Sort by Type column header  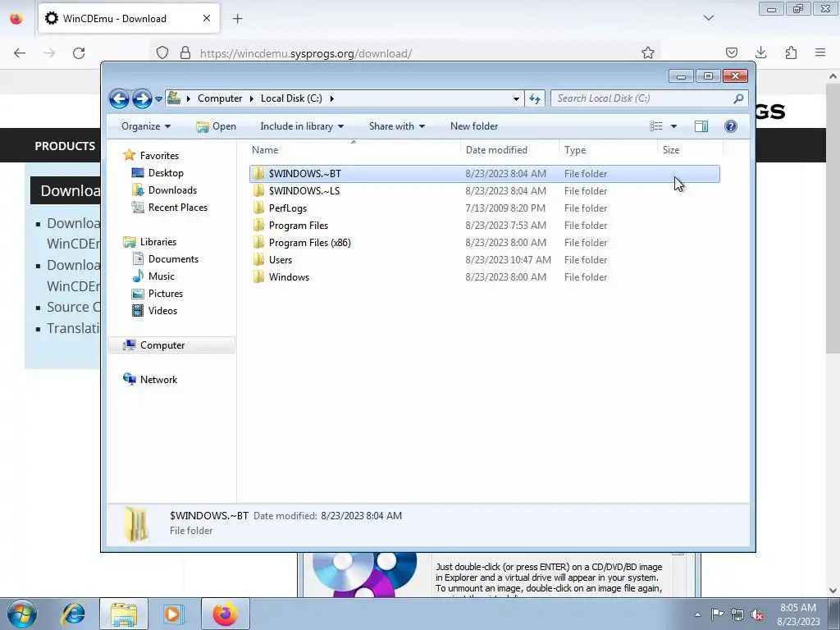point(608,150)
